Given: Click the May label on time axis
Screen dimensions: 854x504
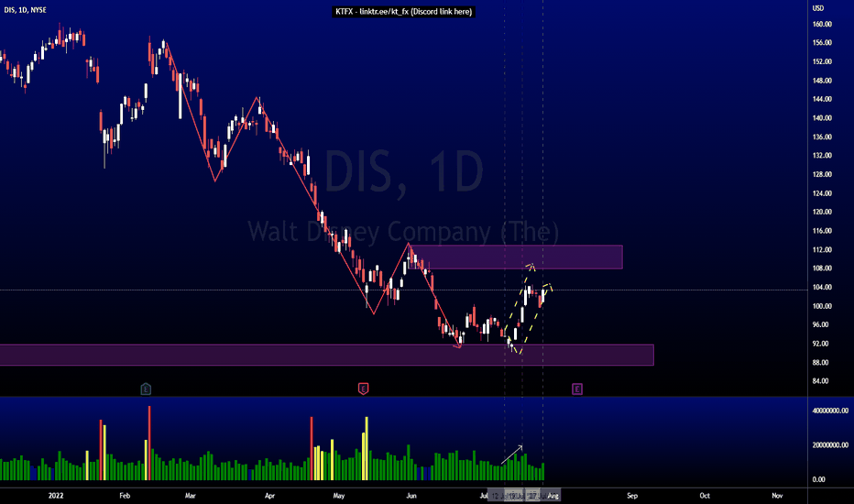Looking at the screenshot, I should [x=339, y=495].
